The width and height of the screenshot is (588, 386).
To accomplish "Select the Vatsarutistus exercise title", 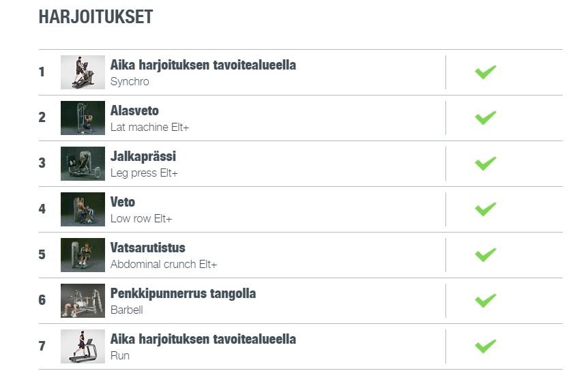I will pos(147,248).
